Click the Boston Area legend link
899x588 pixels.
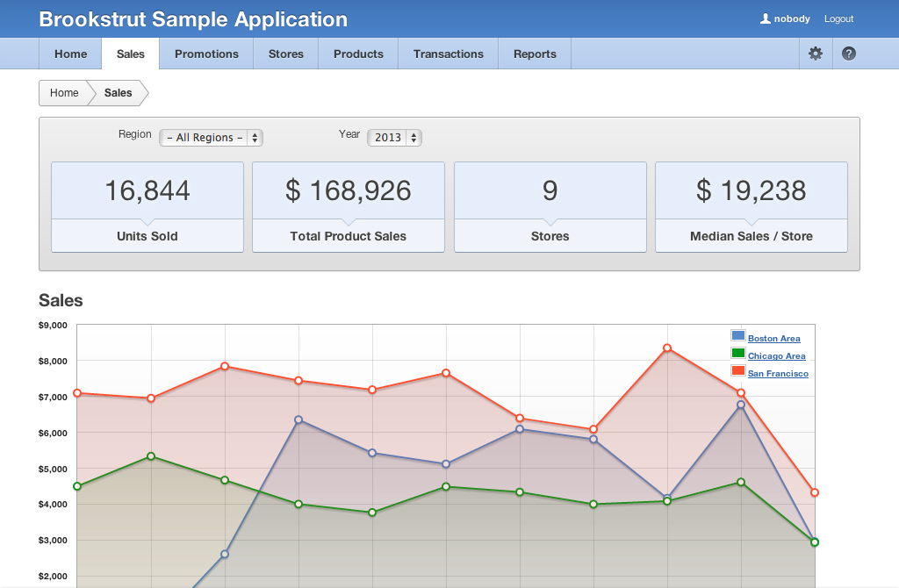point(773,339)
